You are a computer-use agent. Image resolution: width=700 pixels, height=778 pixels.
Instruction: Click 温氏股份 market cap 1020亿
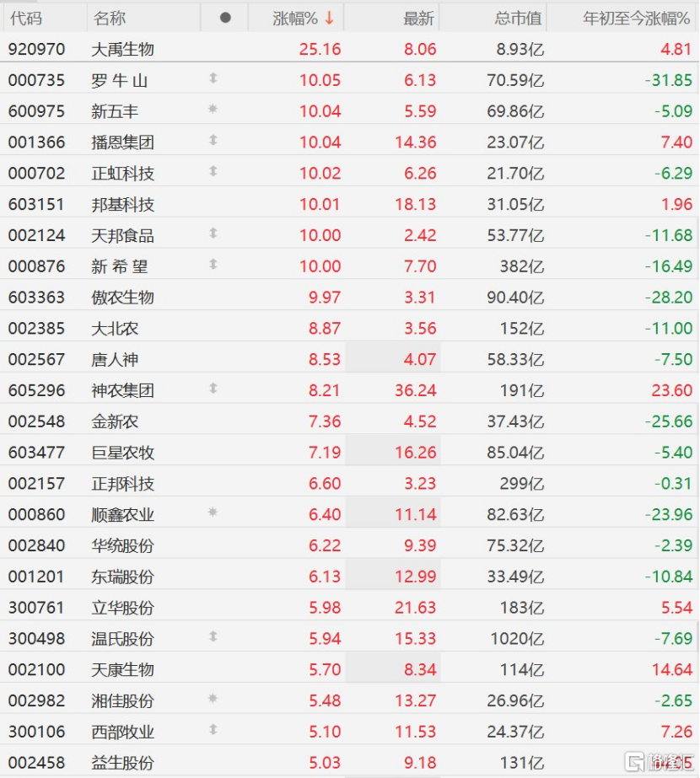pyautogui.click(x=517, y=639)
